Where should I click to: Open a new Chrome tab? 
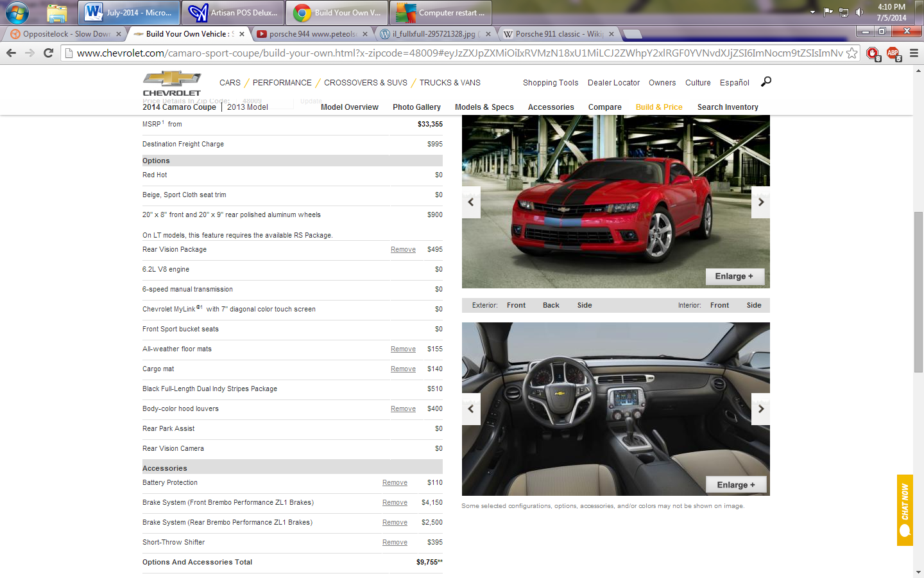[633, 34]
